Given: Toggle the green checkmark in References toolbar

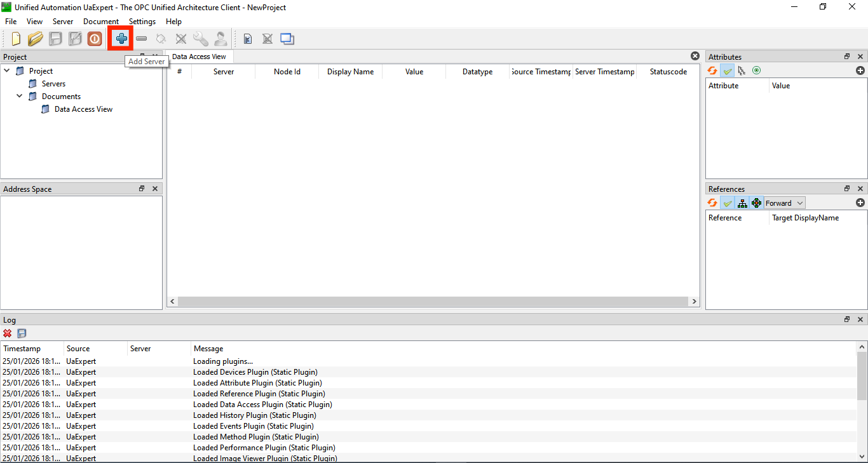Looking at the screenshot, I should pos(728,203).
